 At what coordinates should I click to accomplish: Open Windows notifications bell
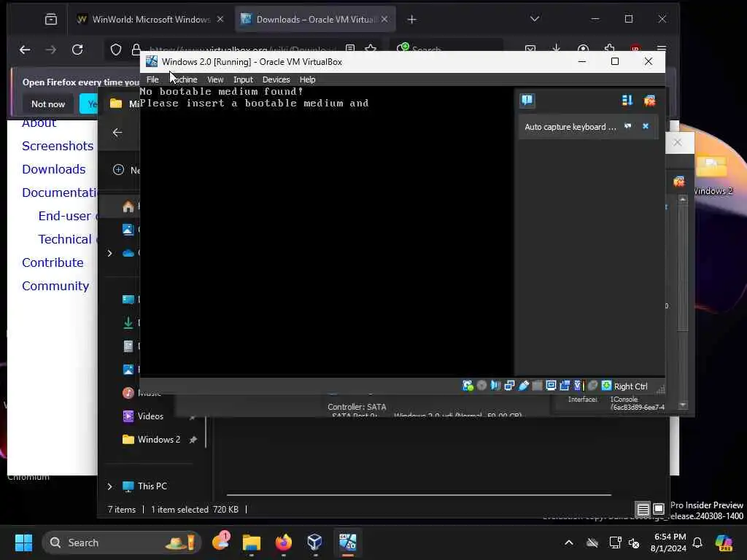pos(697,542)
